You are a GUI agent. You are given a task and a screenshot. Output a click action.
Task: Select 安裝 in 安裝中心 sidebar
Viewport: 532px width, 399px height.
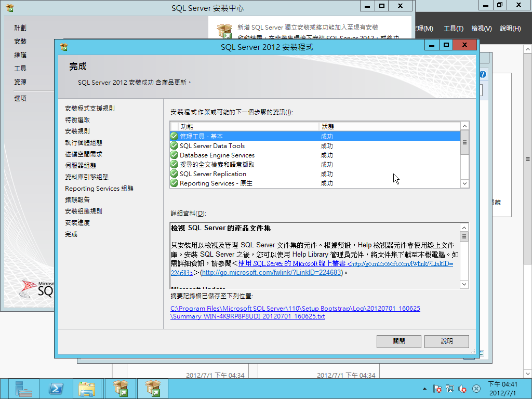tap(20, 42)
